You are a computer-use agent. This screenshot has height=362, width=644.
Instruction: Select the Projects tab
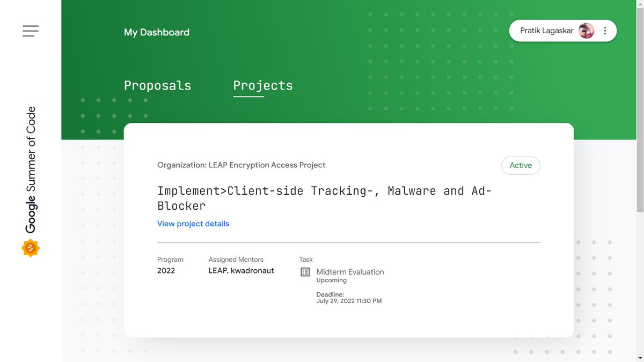click(263, 85)
